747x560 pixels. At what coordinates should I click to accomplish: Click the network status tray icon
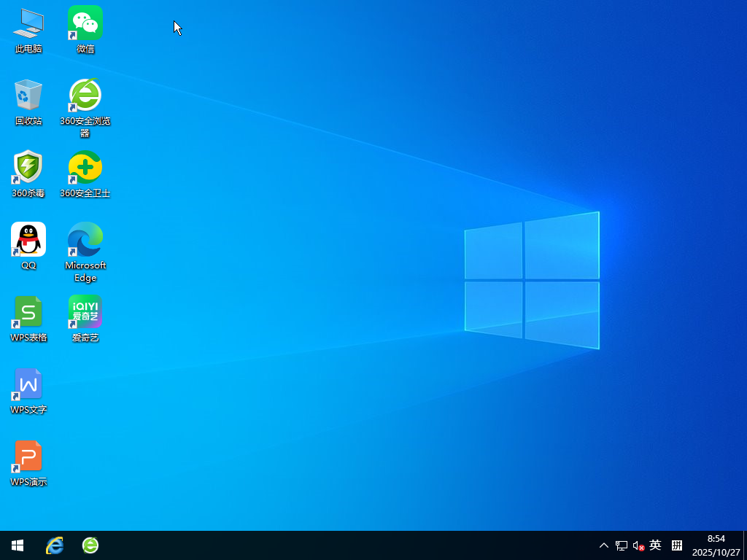pos(622,545)
